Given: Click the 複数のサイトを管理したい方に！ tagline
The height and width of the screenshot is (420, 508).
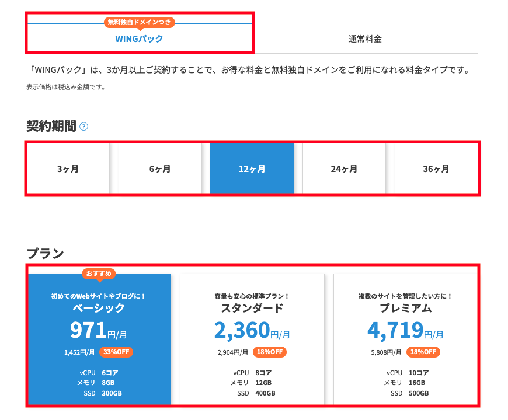Looking at the screenshot, I should (x=405, y=296).
